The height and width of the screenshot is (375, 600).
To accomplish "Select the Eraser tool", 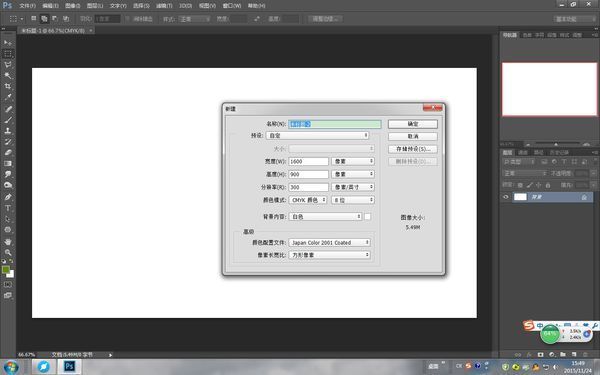I will (x=8, y=152).
